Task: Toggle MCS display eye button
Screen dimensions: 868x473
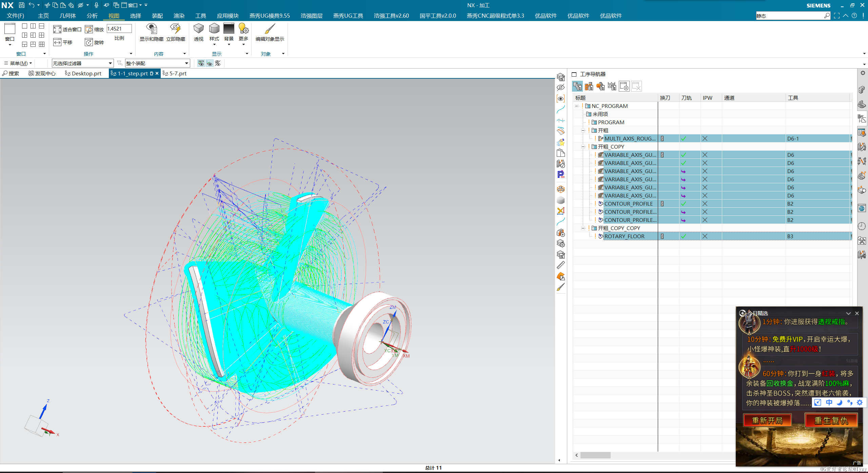Action: [x=201, y=63]
